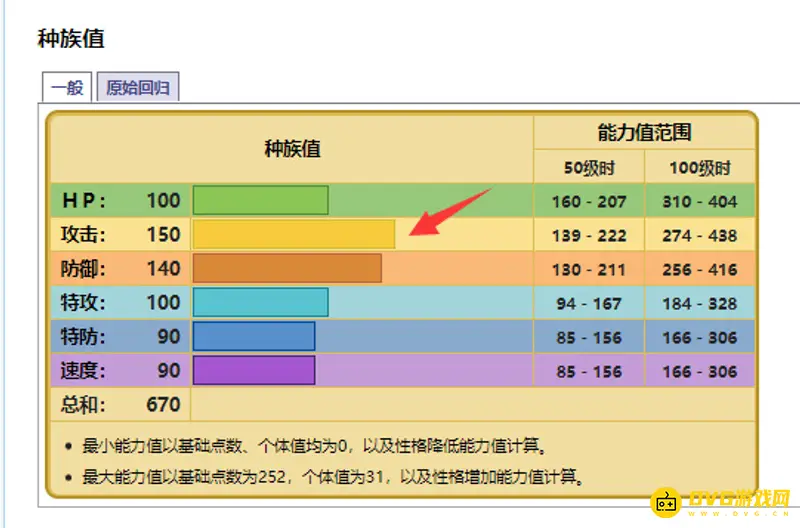Click the 种族值 section heading
This screenshot has width=800, height=528.
pyautogui.click(x=71, y=39)
